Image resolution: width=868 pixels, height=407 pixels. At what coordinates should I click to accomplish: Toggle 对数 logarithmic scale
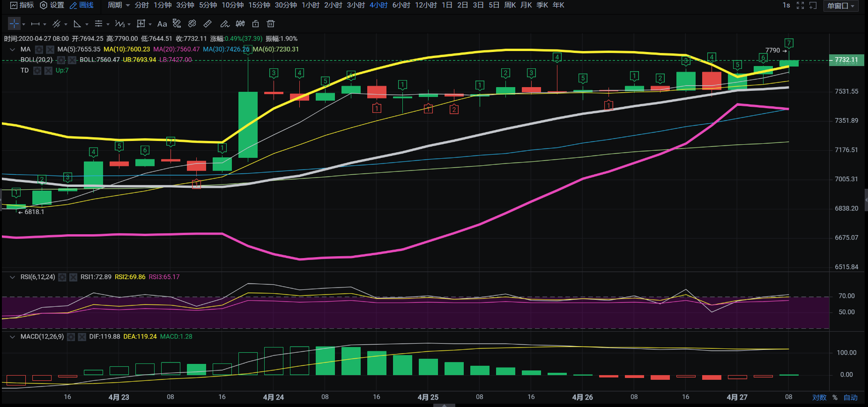(x=819, y=398)
